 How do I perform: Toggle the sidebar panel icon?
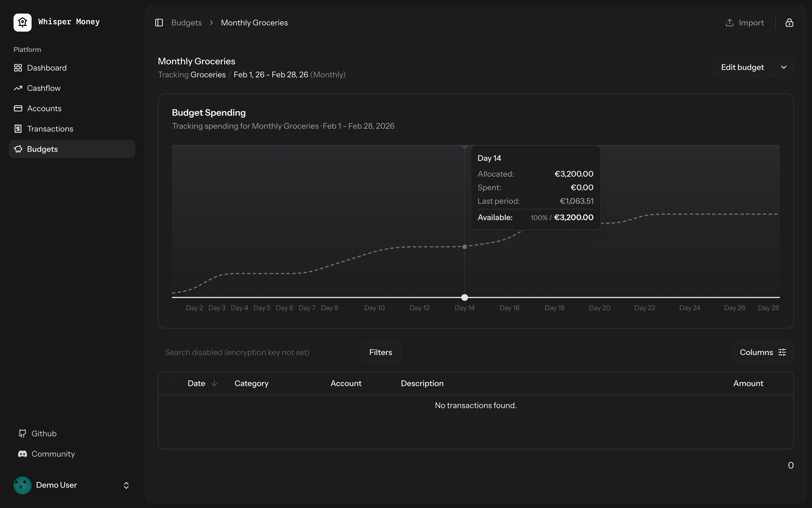(x=159, y=23)
